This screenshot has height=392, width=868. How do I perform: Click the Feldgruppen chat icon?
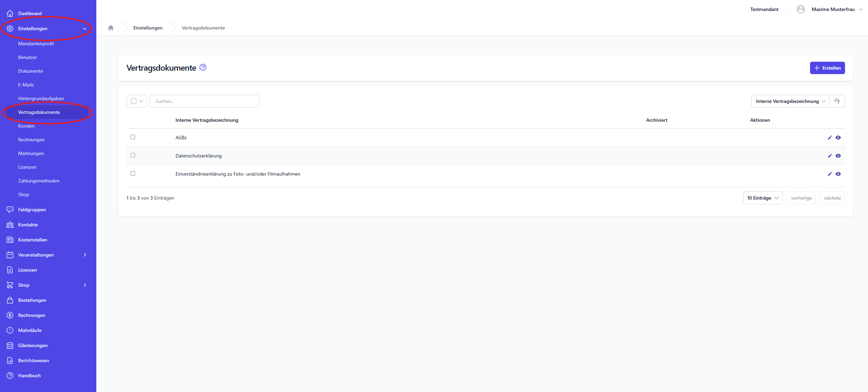coord(10,210)
